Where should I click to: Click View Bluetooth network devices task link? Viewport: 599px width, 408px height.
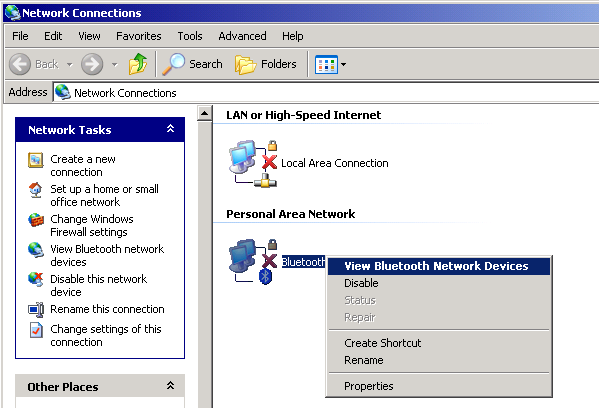107,255
